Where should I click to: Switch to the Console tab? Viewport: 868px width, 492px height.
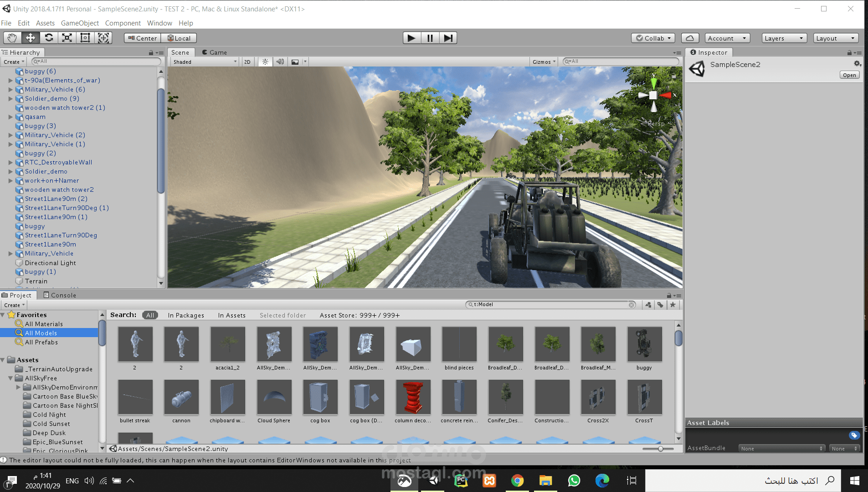coord(60,295)
